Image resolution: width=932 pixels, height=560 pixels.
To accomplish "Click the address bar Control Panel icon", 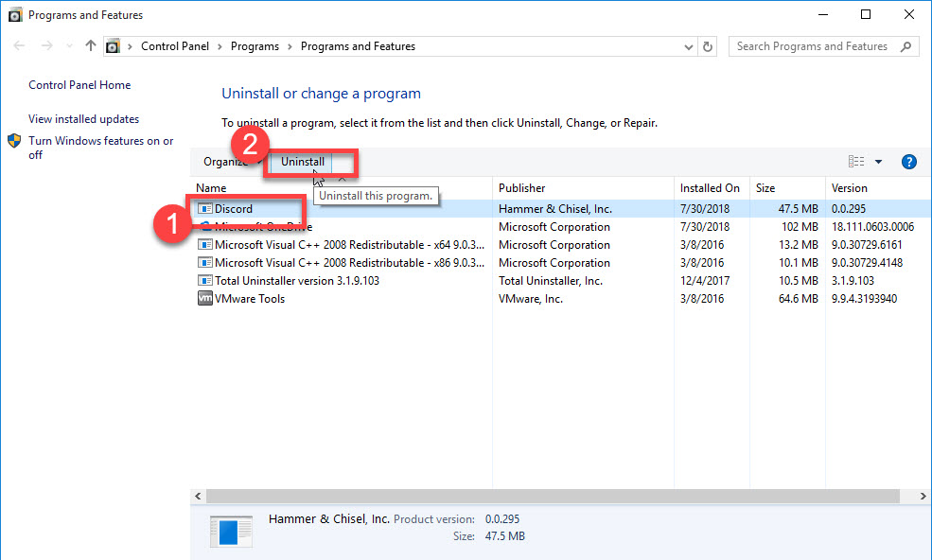I will (x=113, y=46).
